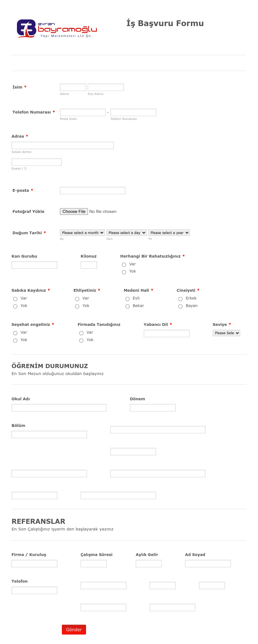Image resolution: width=258 pixels, height=644 pixels.
Task: Click the Aylık Gelir field
Action: click(x=149, y=563)
